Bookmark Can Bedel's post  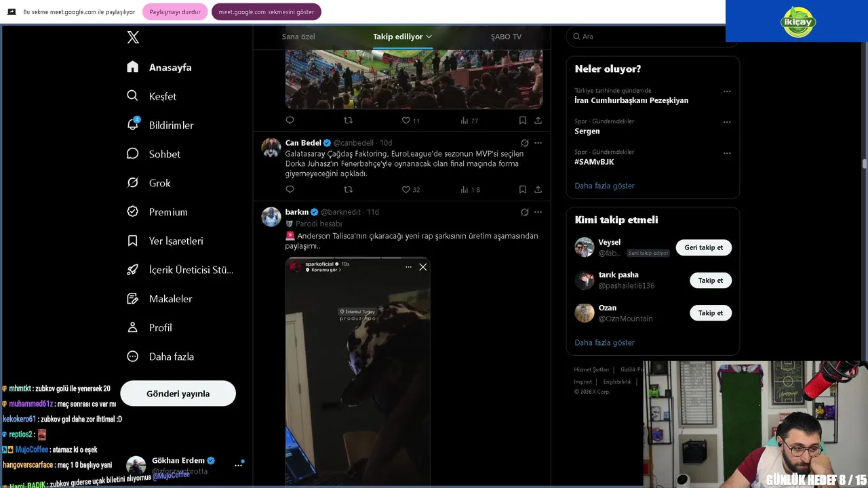click(522, 190)
